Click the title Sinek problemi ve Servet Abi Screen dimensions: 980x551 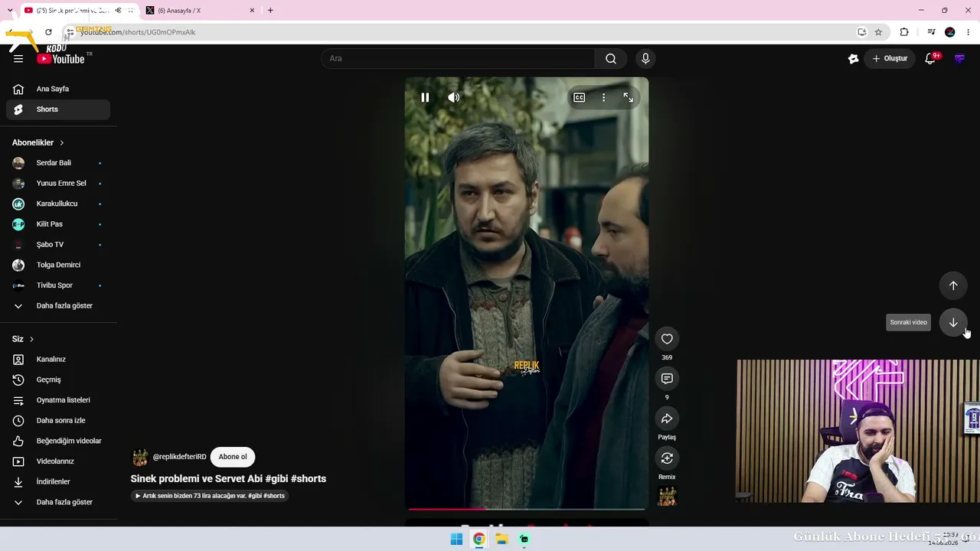click(228, 479)
